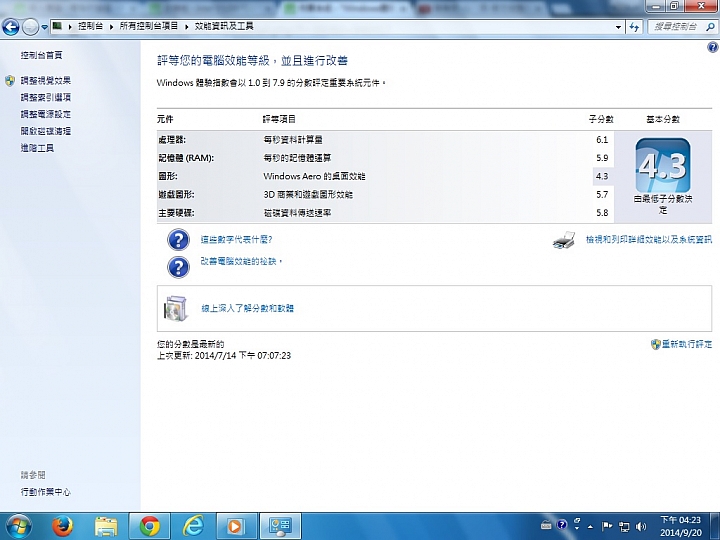
Task: Click the 子分數 column header
Action: pos(601,119)
